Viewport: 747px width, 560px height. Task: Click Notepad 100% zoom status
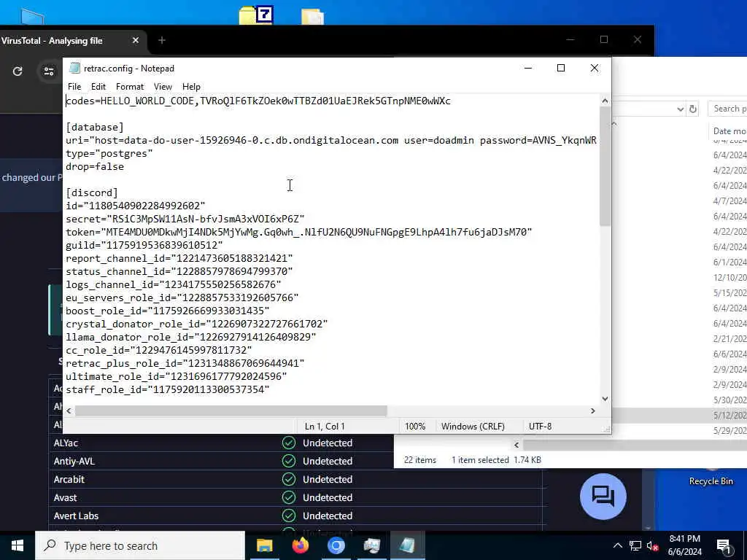(x=415, y=426)
